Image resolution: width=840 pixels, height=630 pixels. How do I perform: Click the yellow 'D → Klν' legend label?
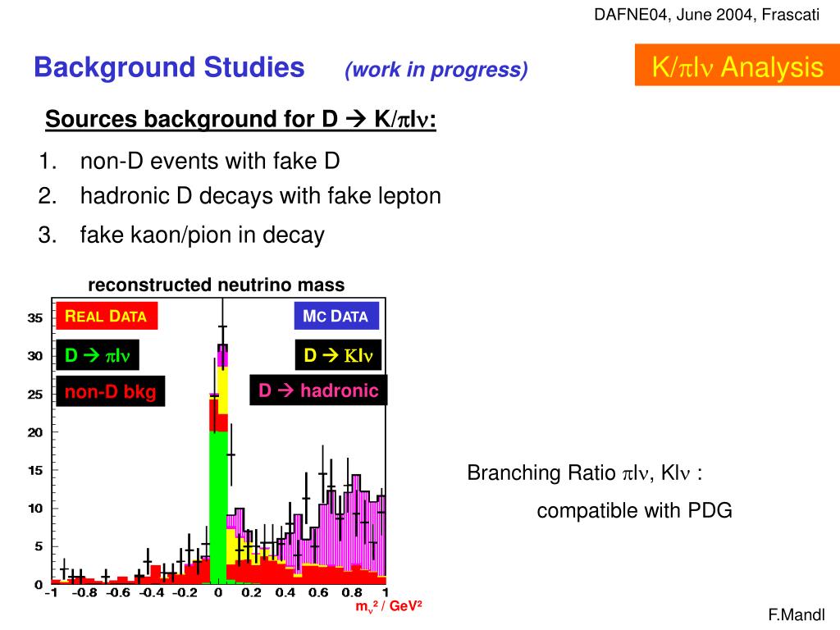338,354
